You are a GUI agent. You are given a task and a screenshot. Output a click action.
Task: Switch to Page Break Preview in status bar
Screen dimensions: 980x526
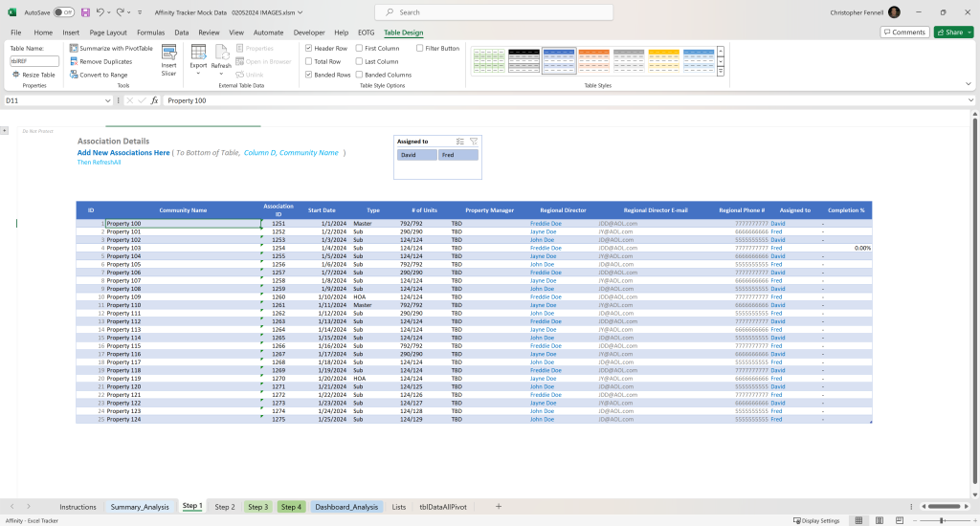coord(900,520)
